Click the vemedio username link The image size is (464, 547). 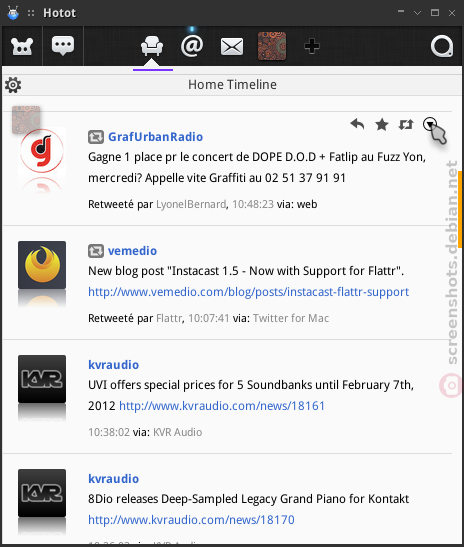pyautogui.click(x=132, y=251)
